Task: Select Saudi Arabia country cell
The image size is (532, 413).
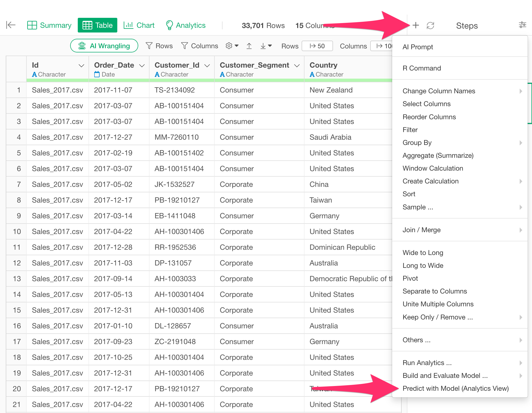Action: 348,137
